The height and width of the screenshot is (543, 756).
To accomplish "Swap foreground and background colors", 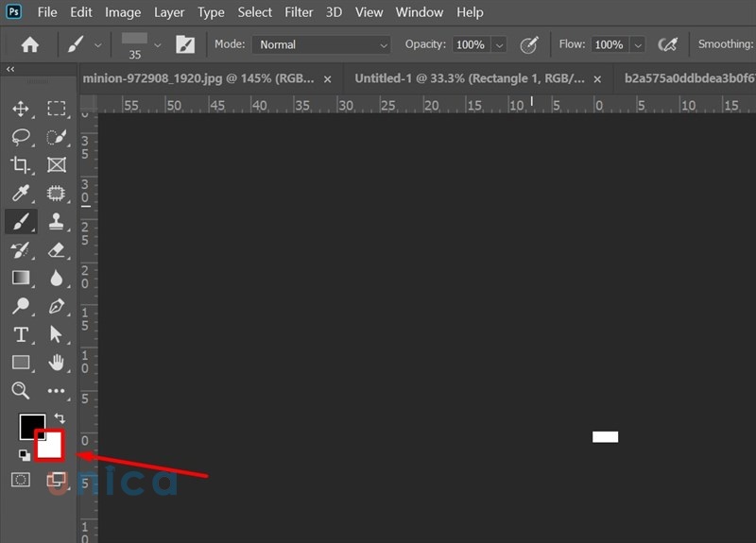I will (60, 417).
